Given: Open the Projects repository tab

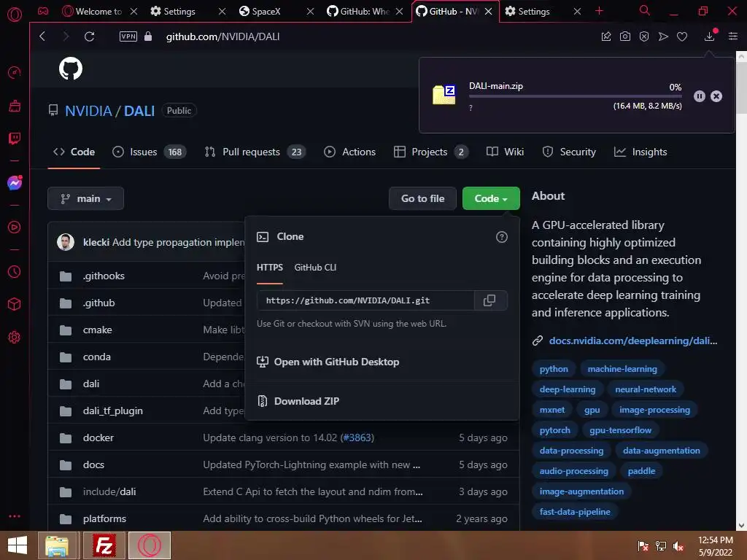Looking at the screenshot, I should [431, 152].
